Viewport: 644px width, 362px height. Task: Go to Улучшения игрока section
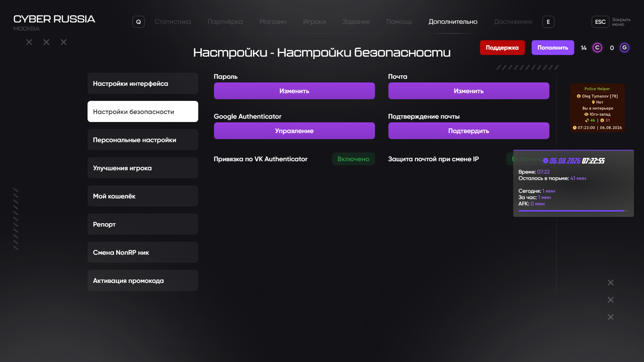coord(143,168)
